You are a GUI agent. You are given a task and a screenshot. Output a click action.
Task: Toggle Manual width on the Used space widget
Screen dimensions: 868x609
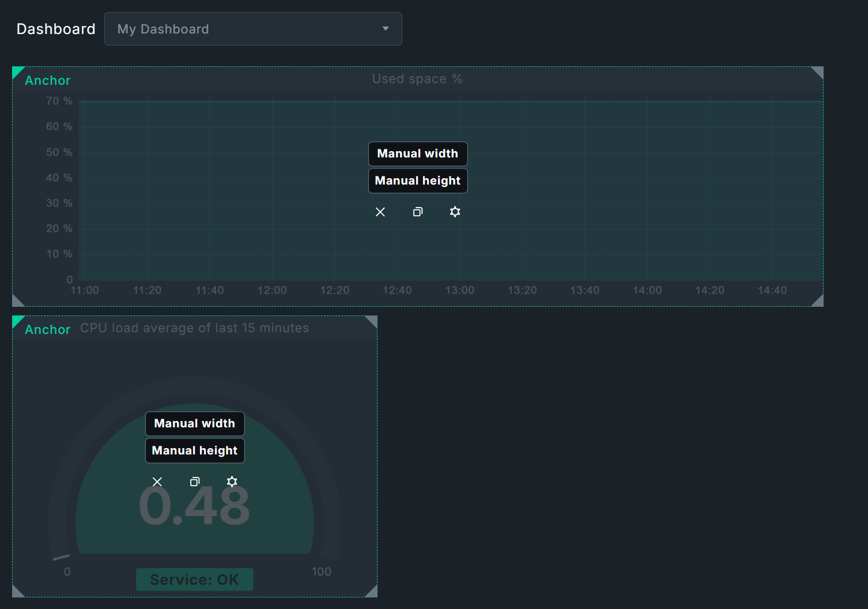point(417,153)
